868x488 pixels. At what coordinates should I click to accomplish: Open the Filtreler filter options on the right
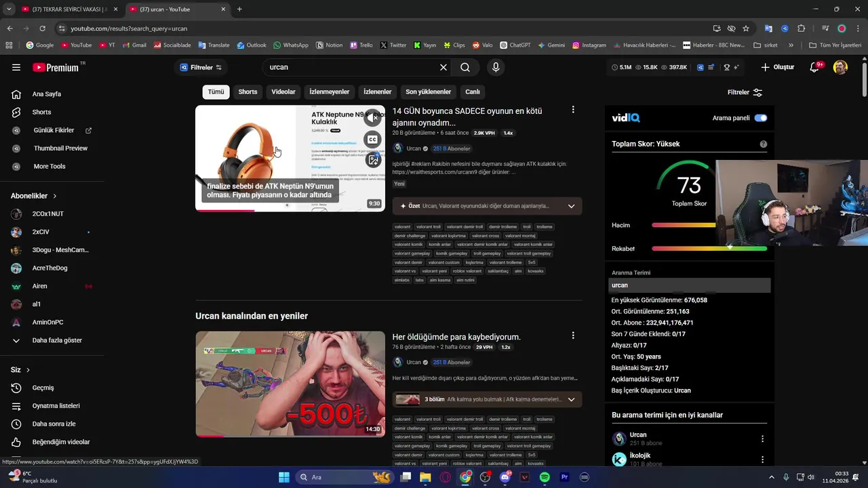click(745, 92)
